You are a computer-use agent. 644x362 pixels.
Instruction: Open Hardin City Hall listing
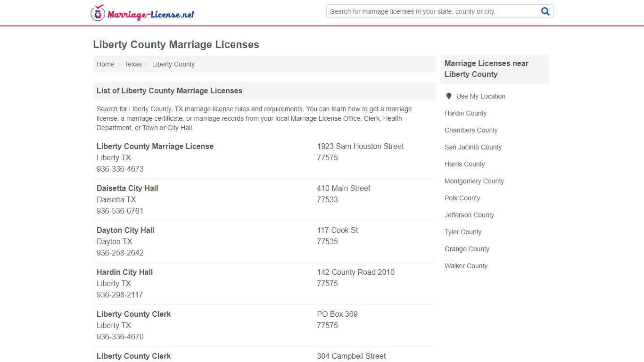tap(124, 272)
